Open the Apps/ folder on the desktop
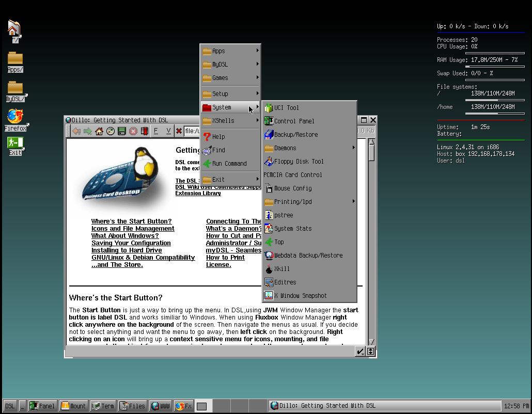The width and height of the screenshot is (532, 414). (15, 62)
